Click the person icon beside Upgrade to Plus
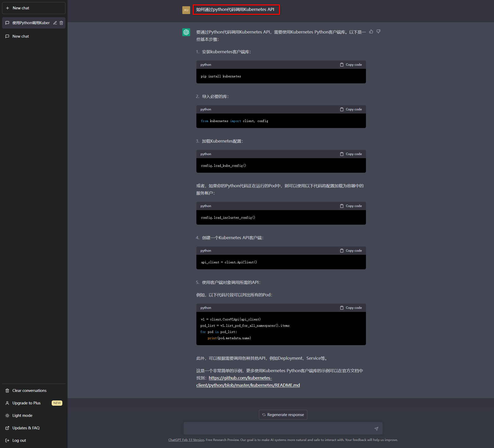Viewport: 494px width, 448px height. coord(7,403)
